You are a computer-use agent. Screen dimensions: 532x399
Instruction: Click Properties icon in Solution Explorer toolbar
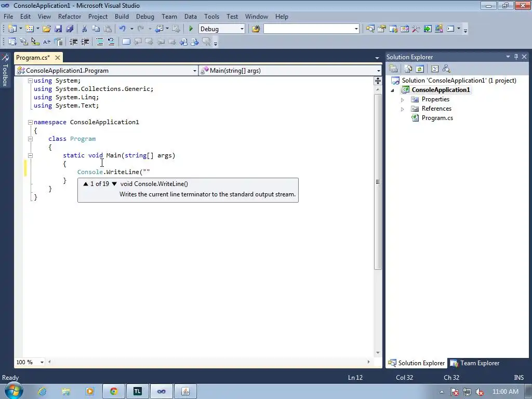(393, 69)
